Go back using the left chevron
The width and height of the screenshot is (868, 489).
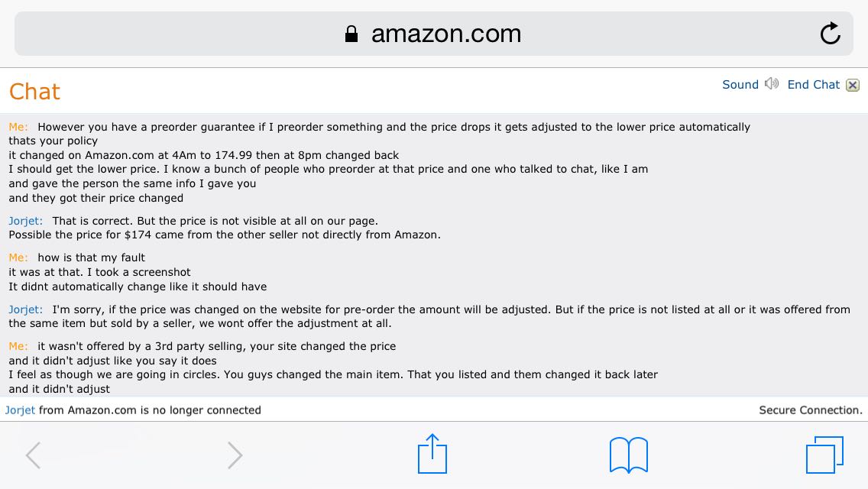(33, 455)
